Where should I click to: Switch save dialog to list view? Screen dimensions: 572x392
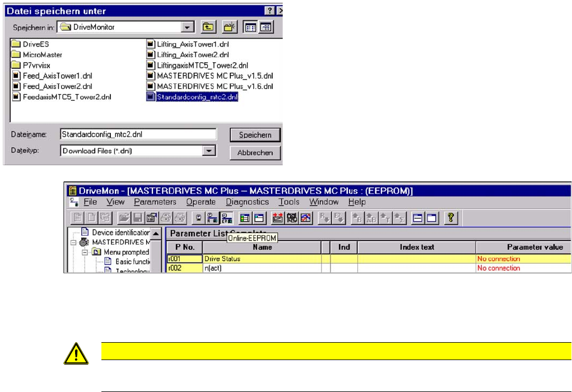[250, 27]
